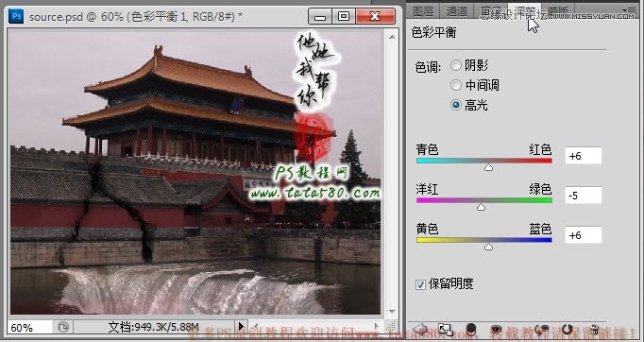
Task: Click the 洋红 label
Action: [427, 189]
